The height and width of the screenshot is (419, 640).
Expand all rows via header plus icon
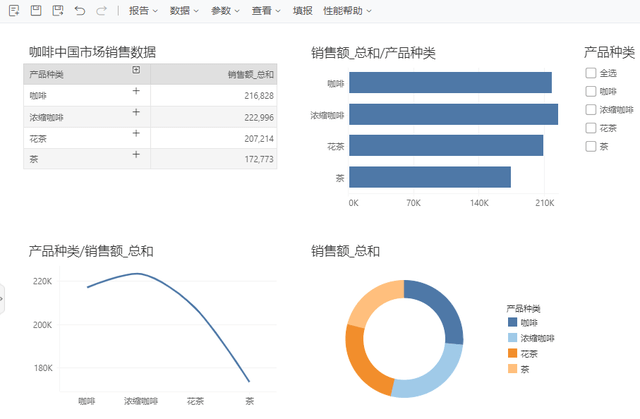(136, 70)
